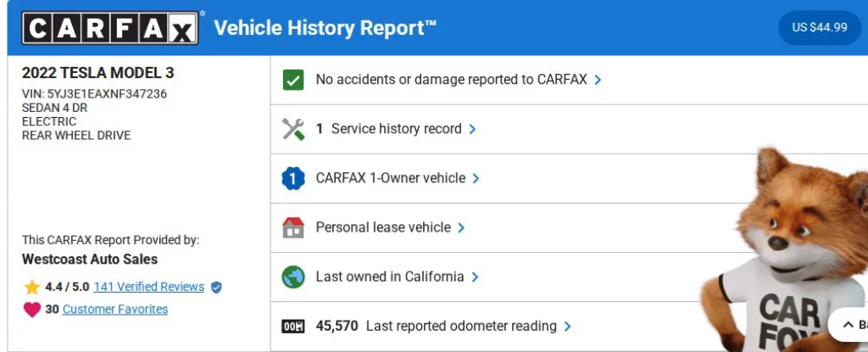Click the pink heart favorites icon
Viewport: 868px width, 352px height.
point(32,310)
